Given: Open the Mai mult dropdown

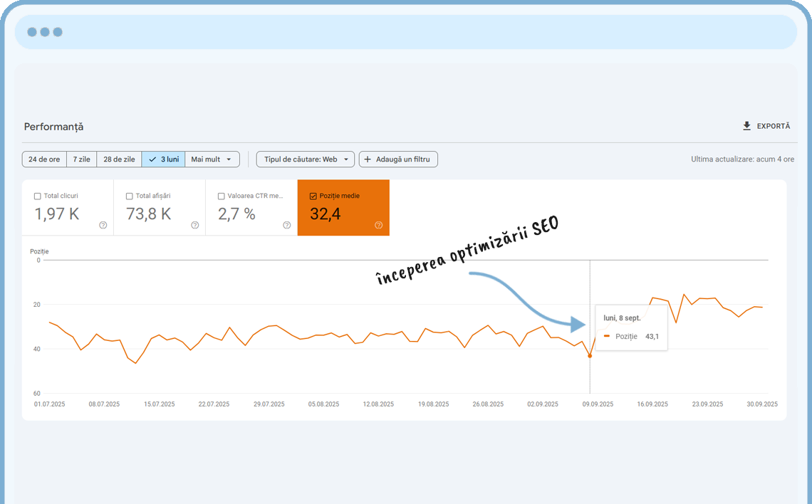Looking at the screenshot, I should 212,159.
